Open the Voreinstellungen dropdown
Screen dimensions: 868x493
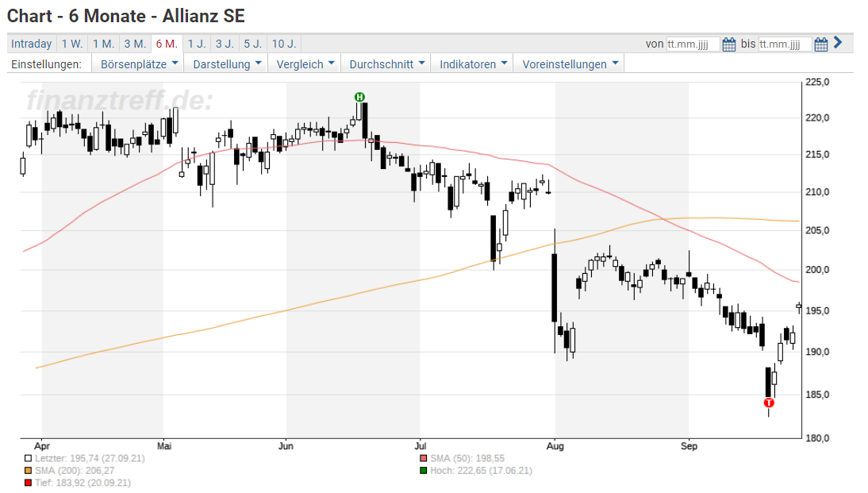pyautogui.click(x=570, y=64)
